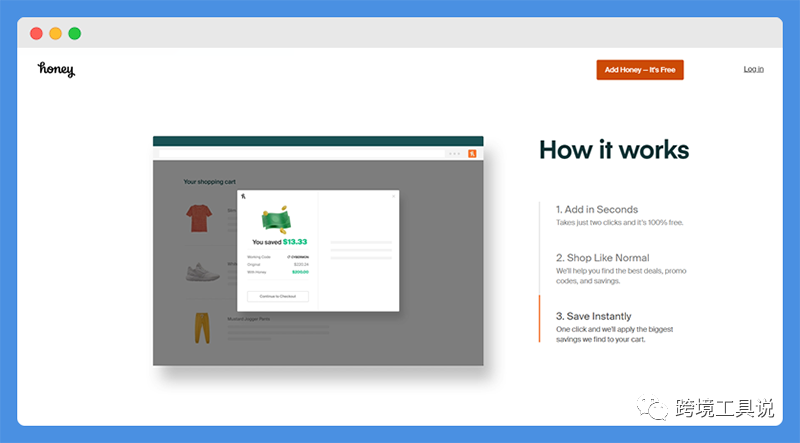Click the Continue to Checkout button
Image resolution: width=800 pixels, height=443 pixels.
click(278, 296)
